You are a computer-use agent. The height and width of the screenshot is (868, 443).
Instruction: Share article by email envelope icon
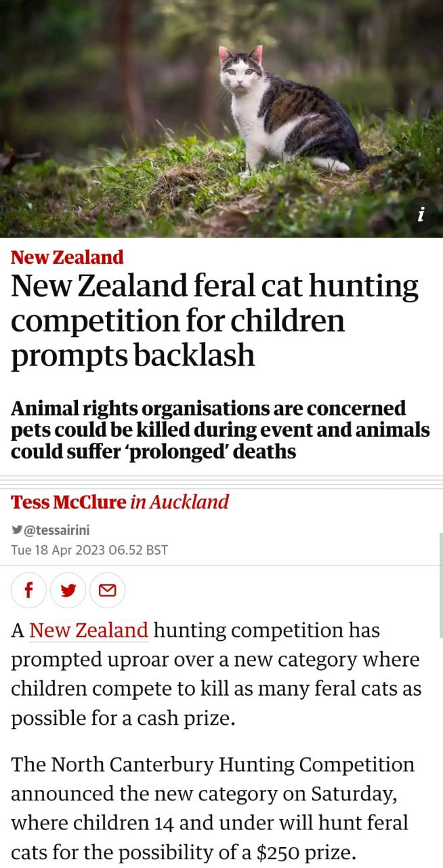pos(107,590)
